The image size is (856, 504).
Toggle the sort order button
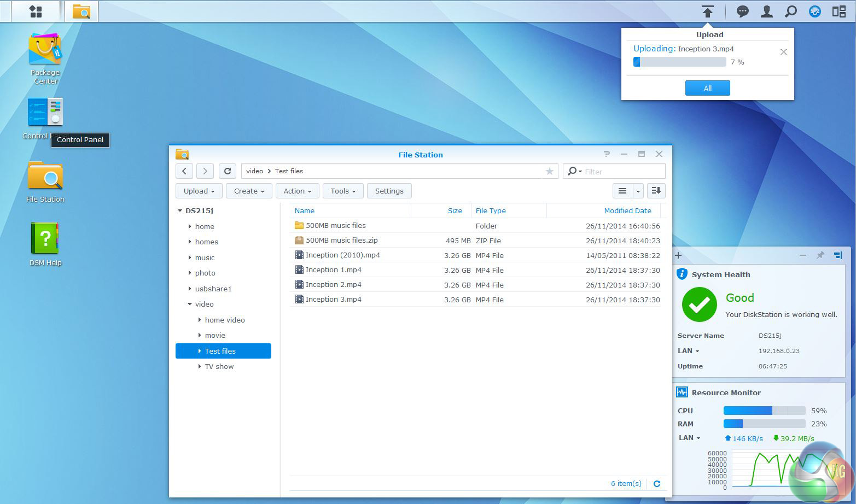[656, 191]
